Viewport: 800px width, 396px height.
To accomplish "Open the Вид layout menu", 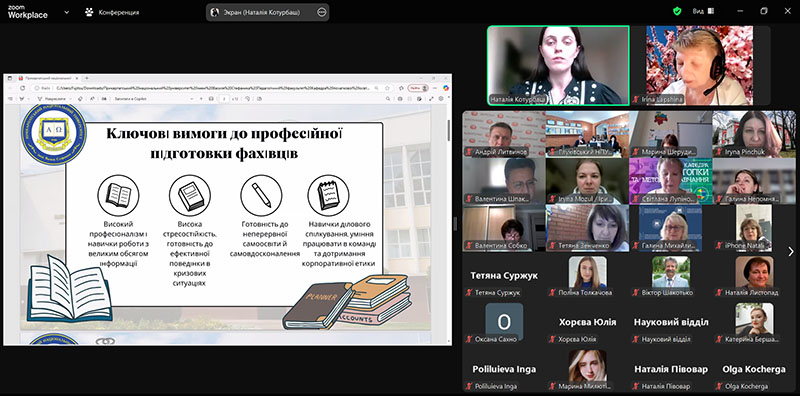I will point(703,11).
